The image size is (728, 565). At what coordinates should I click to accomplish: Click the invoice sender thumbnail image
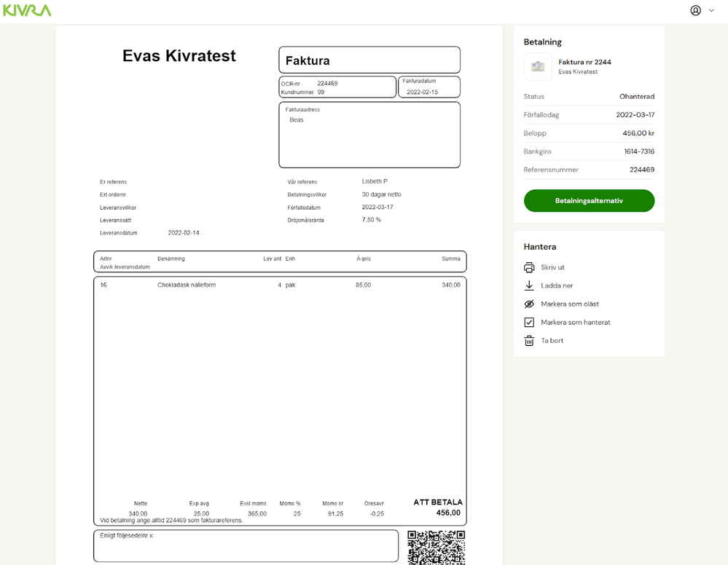tap(538, 66)
